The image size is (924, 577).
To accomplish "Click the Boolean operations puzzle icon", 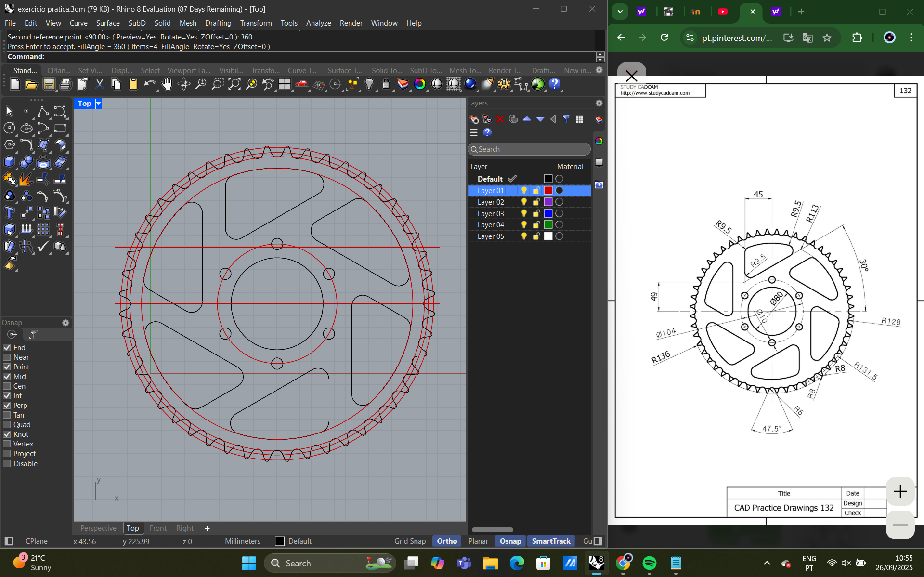I will coord(9,179).
